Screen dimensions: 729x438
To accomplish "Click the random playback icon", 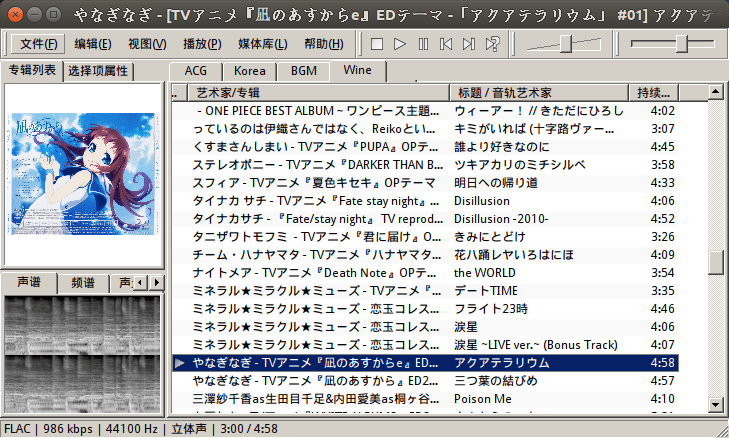I will click(491, 44).
